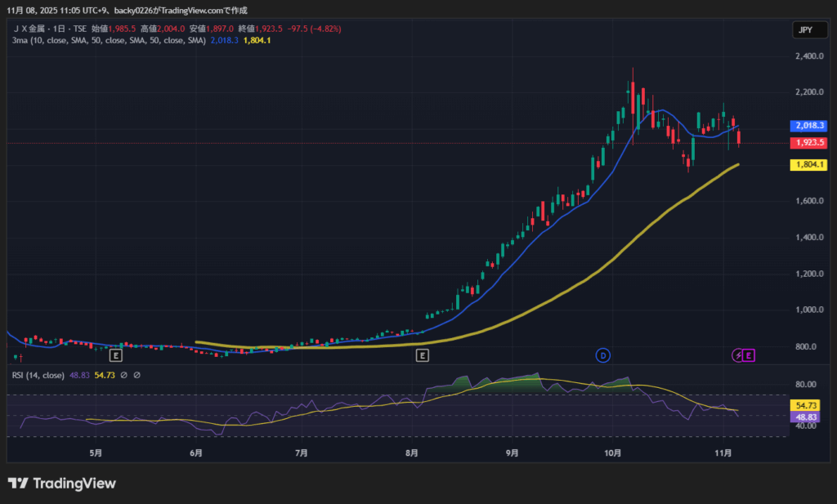Click the yellow 1,804.1 price axis label

[x=809, y=164]
